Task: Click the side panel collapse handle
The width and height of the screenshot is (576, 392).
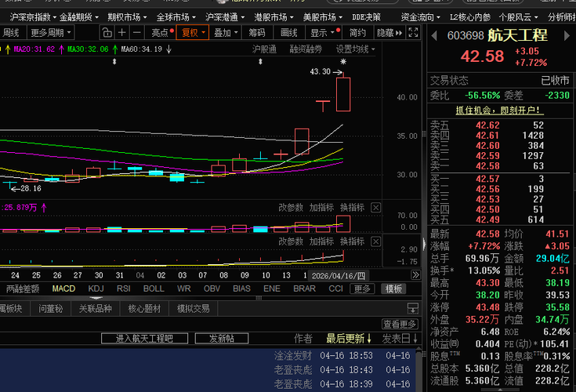Action: 424,244
